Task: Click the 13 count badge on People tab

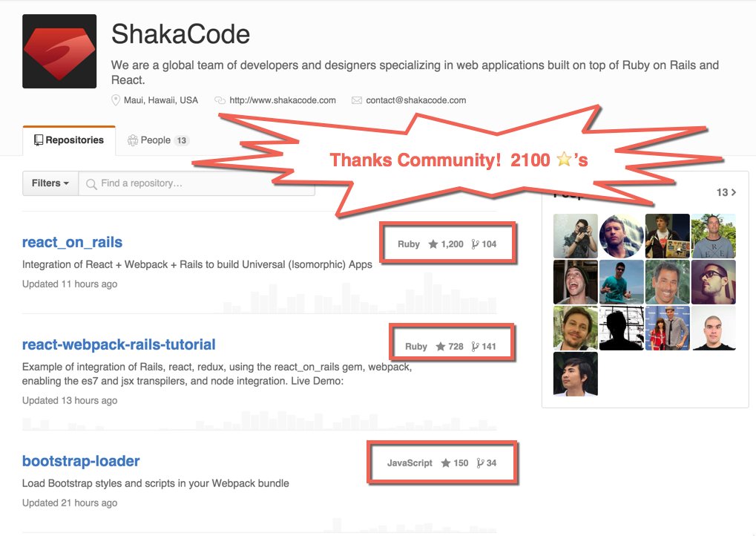Action: click(x=181, y=140)
